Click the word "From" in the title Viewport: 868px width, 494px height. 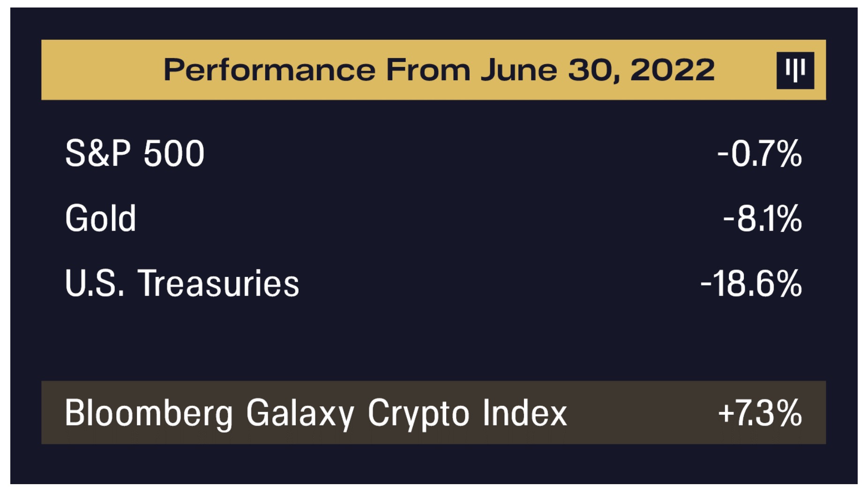coord(427,70)
